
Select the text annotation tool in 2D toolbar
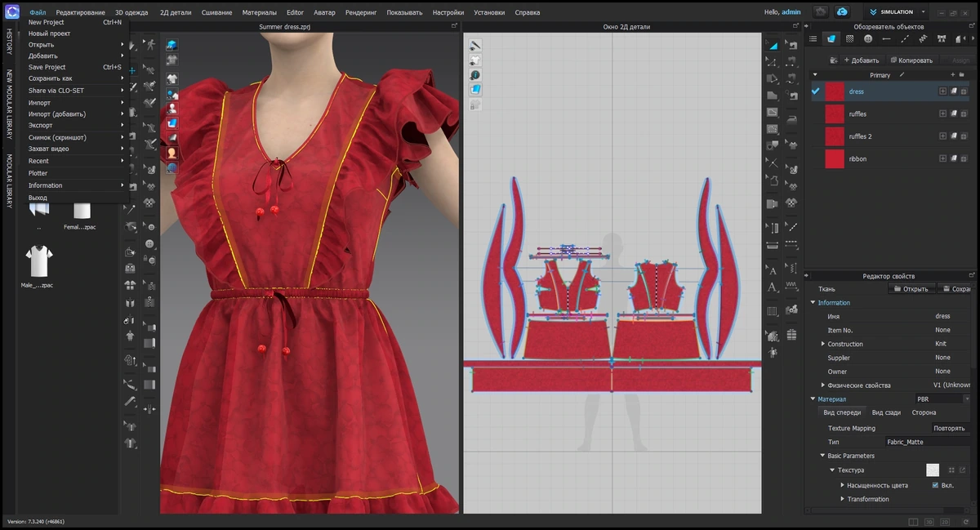tap(772, 270)
